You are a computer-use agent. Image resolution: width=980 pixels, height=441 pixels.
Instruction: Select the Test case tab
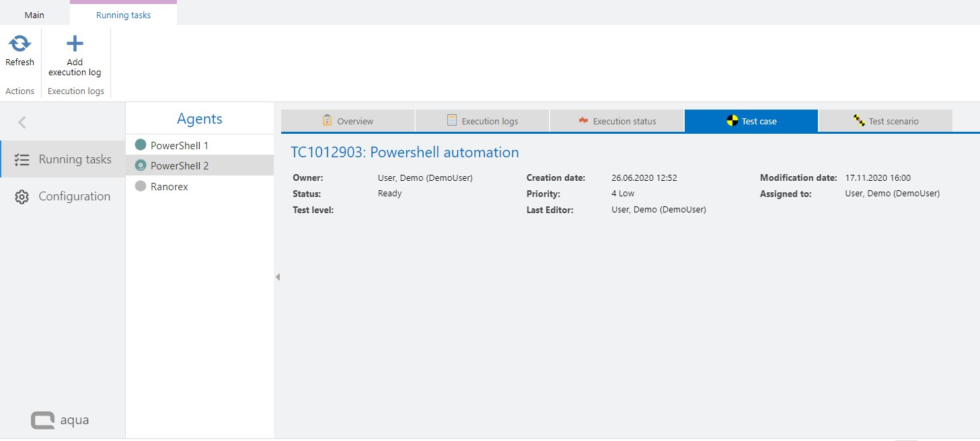point(751,121)
